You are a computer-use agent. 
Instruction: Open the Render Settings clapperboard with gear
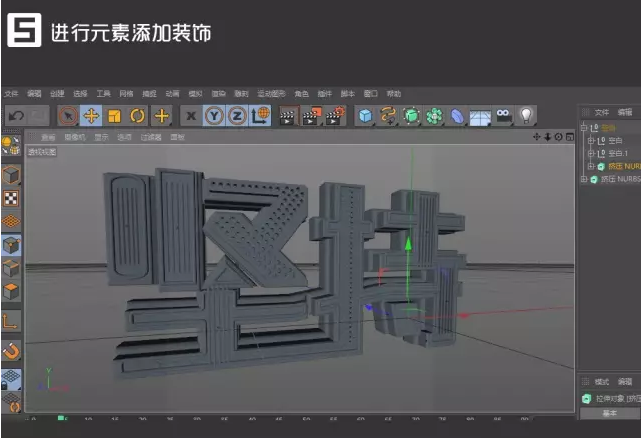coord(335,116)
